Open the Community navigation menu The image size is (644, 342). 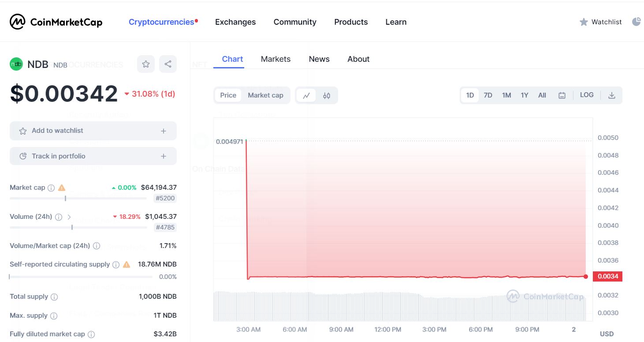coord(295,22)
